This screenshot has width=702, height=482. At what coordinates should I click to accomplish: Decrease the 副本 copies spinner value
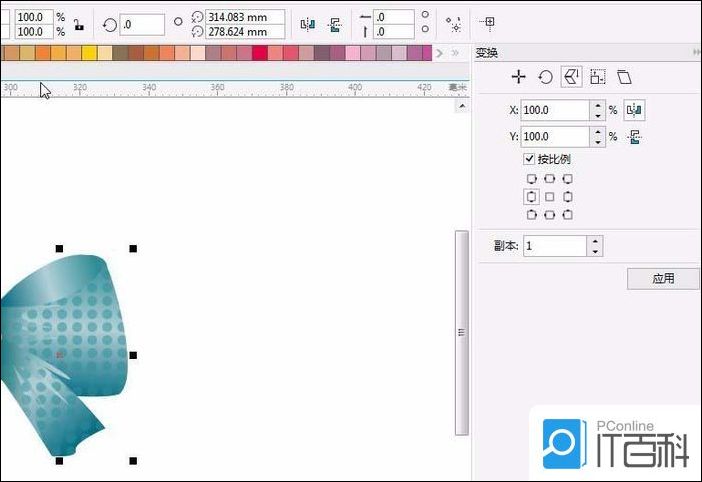(595, 251)
